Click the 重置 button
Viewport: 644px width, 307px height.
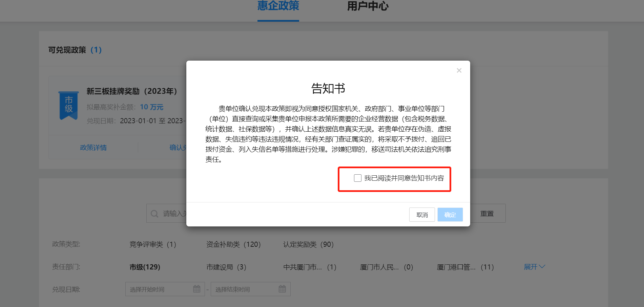487,213
